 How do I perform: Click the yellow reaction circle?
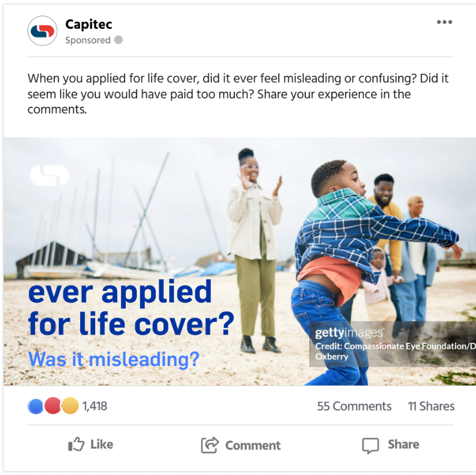(70, 406)
